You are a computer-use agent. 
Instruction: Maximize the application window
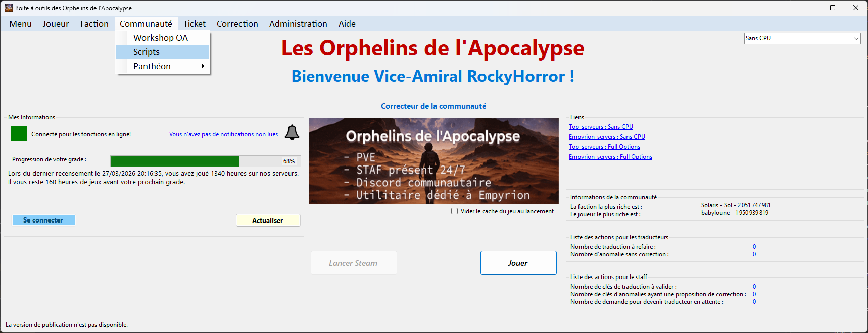pos(833,8)
